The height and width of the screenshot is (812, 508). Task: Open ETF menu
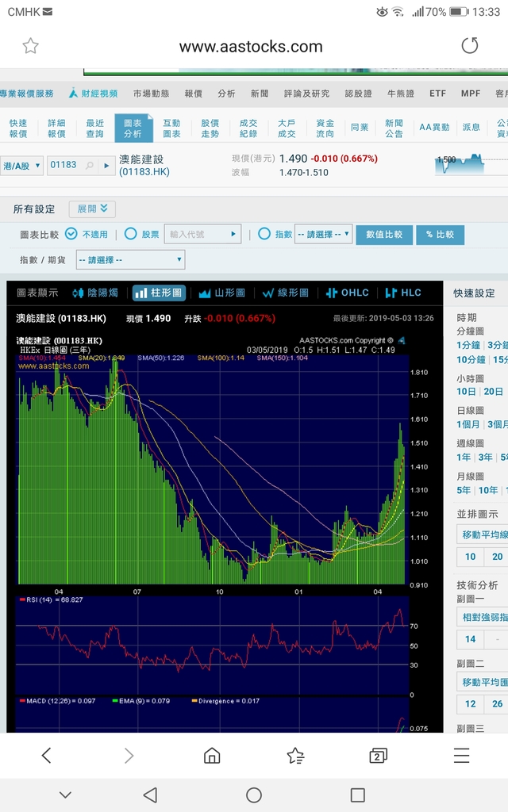point(437,94)
